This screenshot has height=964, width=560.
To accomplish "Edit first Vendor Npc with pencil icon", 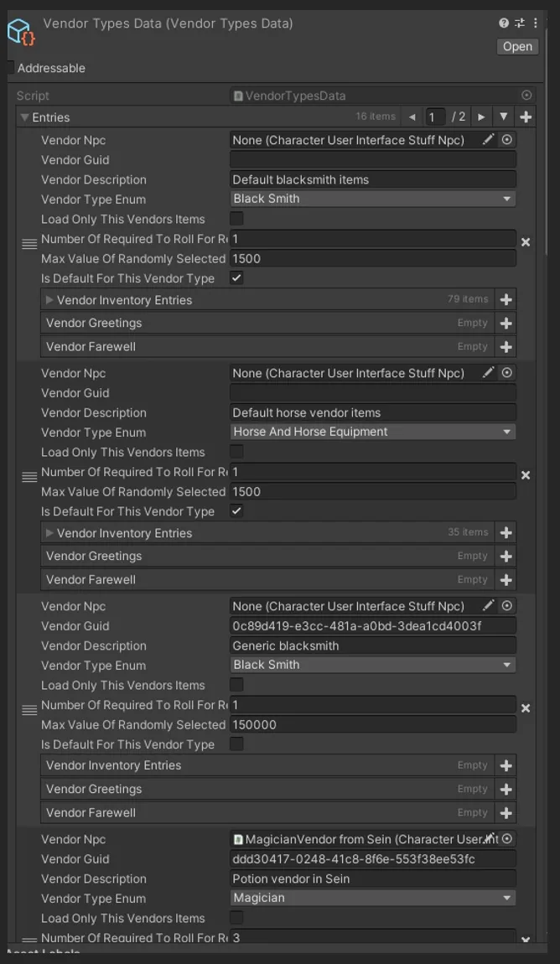I will click(x=488, y=140).
